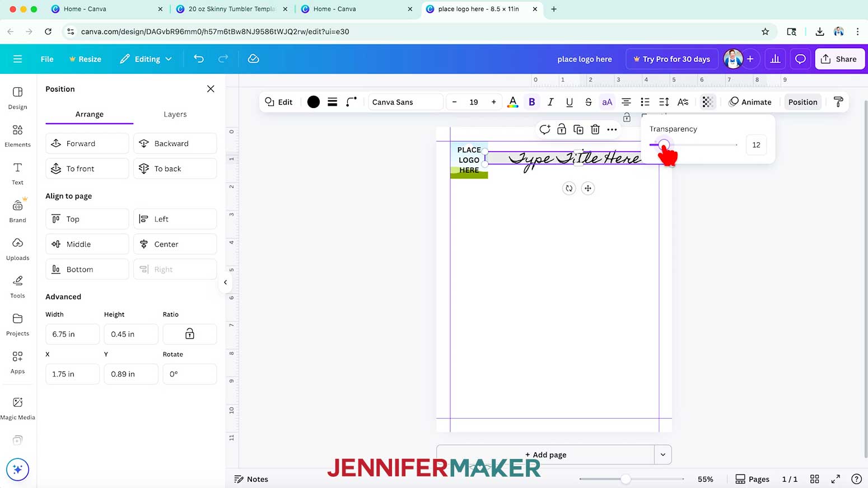868x488 pixels.
Task: Switch to the Arrange tab
Action: tap(90, 114)
